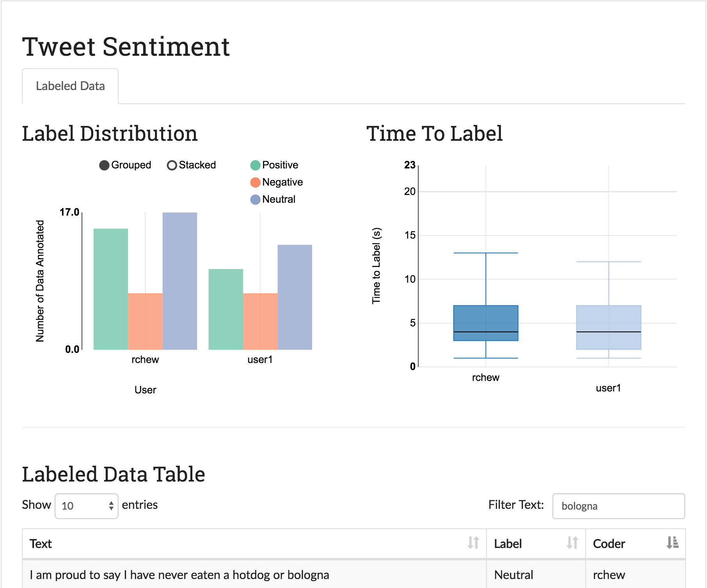The height and width of the screenshot is (588, 707).
Task: Open the Show entries dropdown
Action: coord(87,506)
